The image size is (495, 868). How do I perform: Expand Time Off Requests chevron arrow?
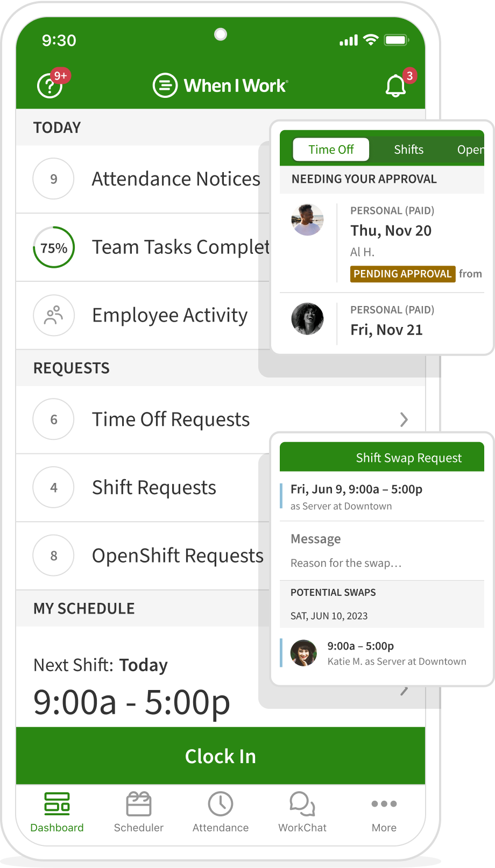tap(404, 419)
